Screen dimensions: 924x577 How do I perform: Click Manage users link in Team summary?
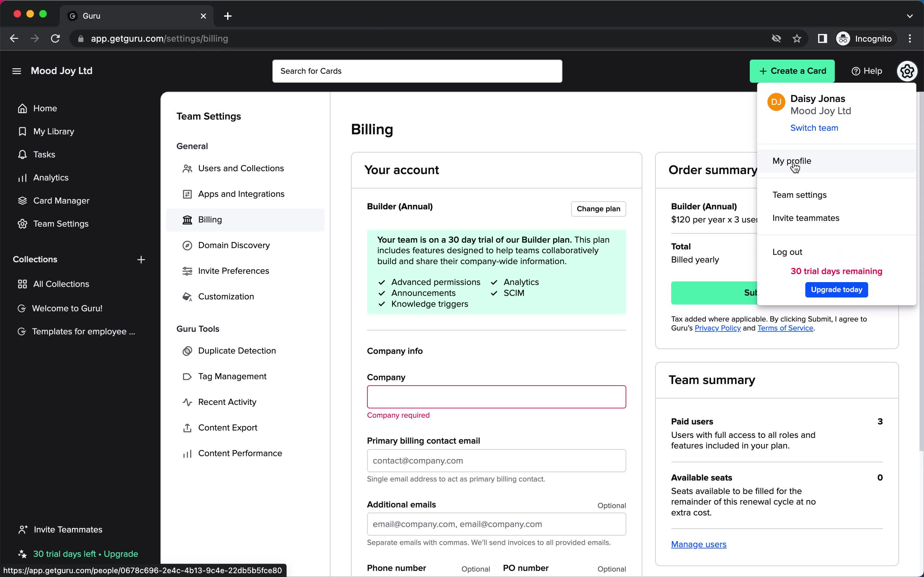(699, 544)
